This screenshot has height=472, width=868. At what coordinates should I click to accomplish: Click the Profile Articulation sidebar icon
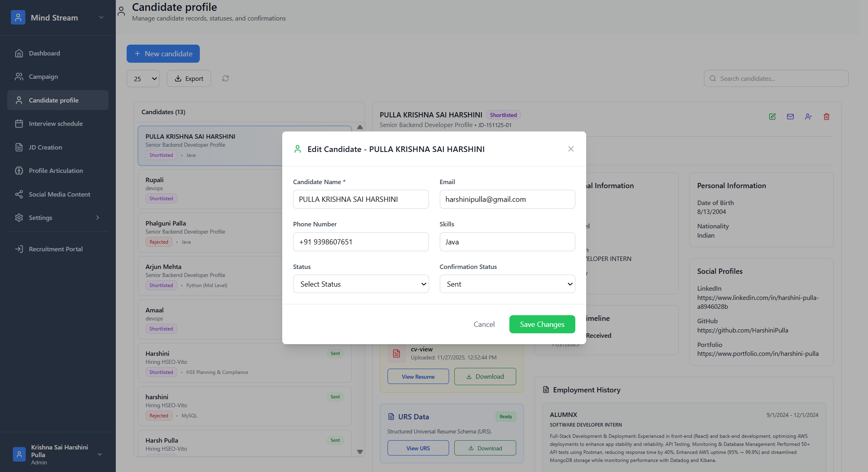pyautogui.click(x=19, y=170)
